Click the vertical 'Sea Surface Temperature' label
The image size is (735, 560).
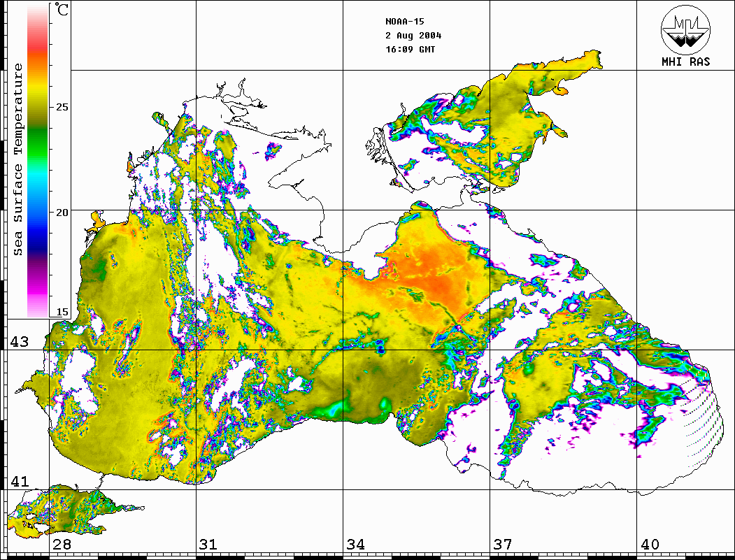click(17, 159)
